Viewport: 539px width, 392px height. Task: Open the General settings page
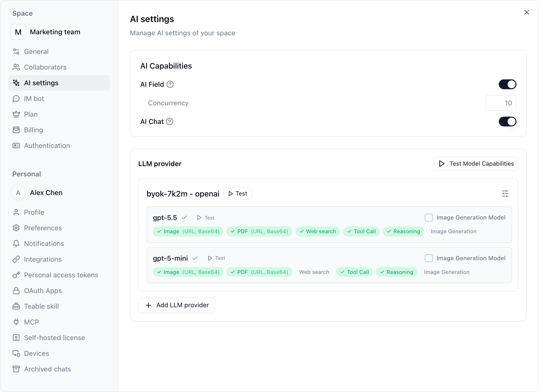pyautogui.click(x=59, y=51)
